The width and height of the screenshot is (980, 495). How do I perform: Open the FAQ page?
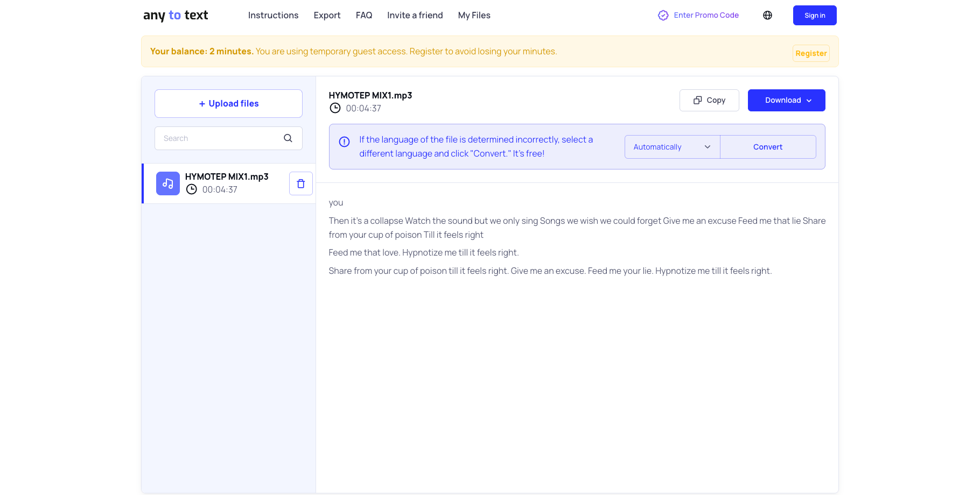point(363,15)
